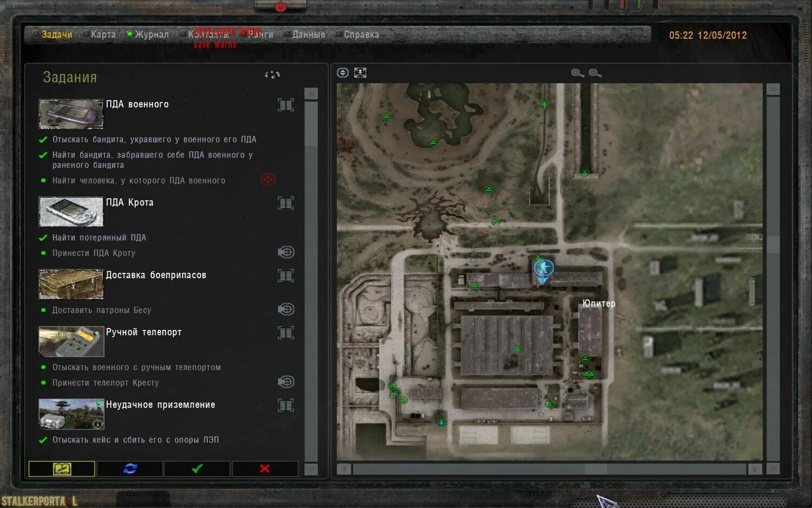Viewport: 812px width, 508px height.
Task: Select objective Принести ПДА Кроту
Action: click(94, 253)
